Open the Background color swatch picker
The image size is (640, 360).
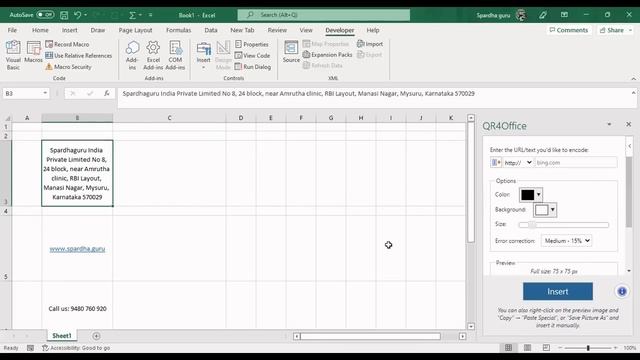(545, 210)
